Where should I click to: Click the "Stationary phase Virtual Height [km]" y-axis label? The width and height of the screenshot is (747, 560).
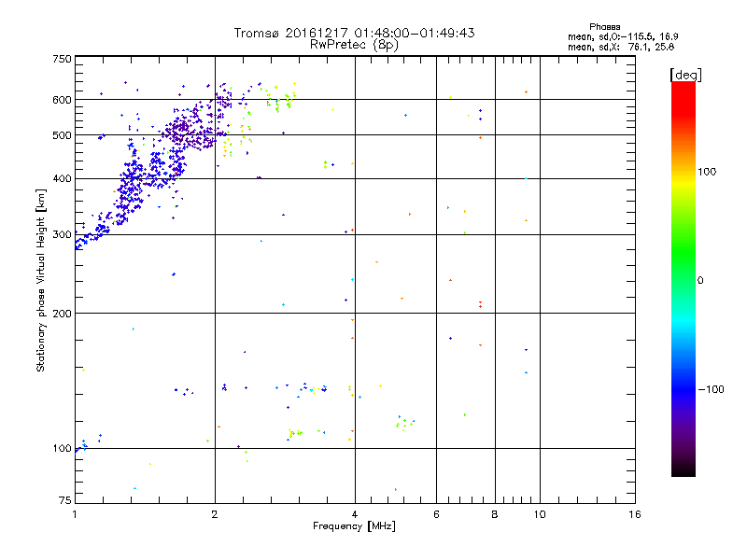(x=41, y=280)
